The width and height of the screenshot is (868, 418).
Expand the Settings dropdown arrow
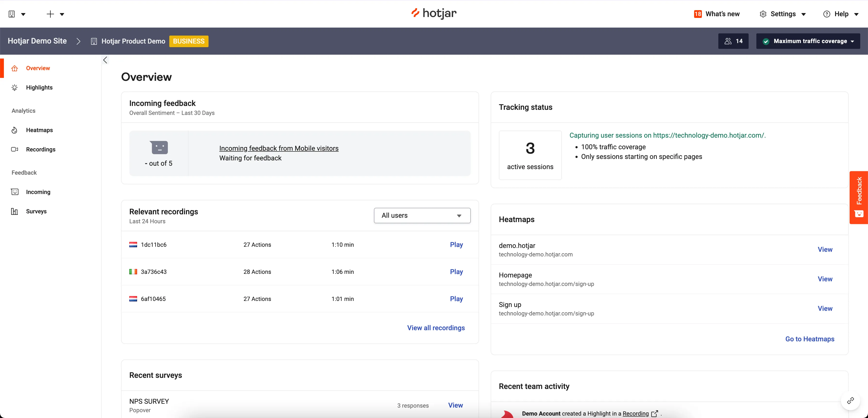(803, 15)
